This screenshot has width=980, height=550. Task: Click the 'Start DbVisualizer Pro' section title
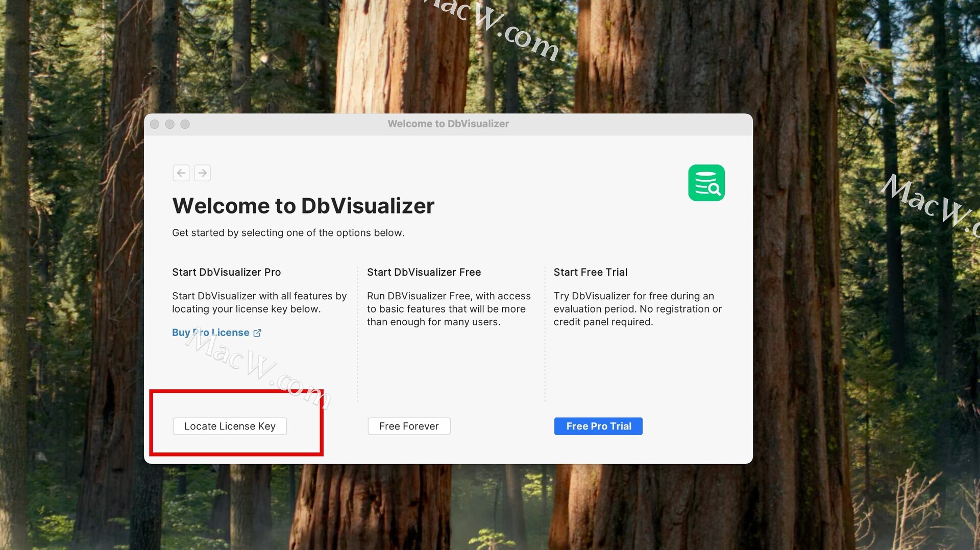click(x=226, y=272)
